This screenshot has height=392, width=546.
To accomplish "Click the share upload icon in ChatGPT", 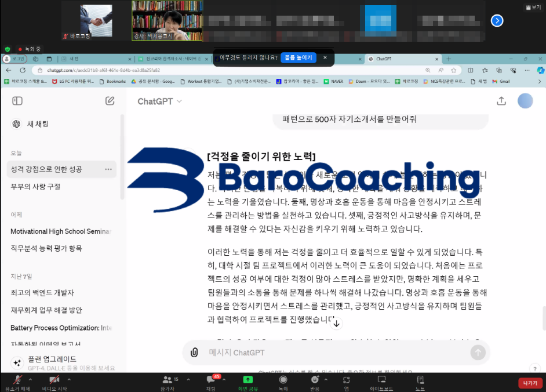I will (x=501, y=101).
